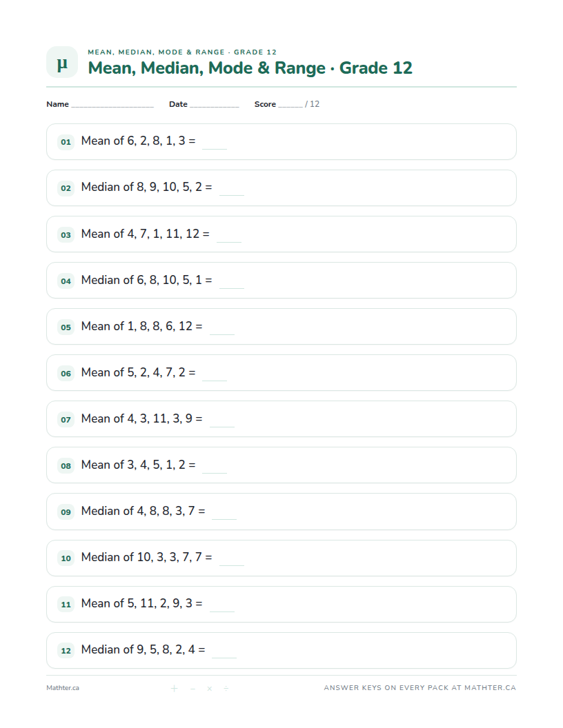Click the small uppercase header subtitle
Viewport: 563px width, 728px height.
[x=182, y=52]
